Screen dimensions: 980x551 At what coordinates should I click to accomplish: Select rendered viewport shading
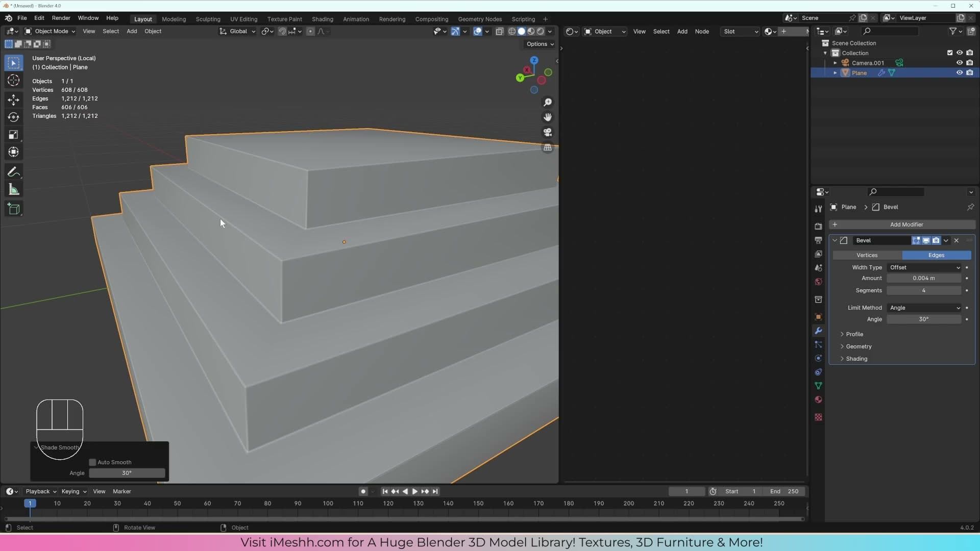click(541, 32)
